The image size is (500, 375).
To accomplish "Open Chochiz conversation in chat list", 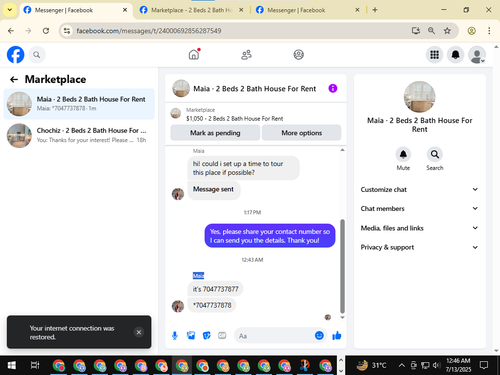I will 79,135.
